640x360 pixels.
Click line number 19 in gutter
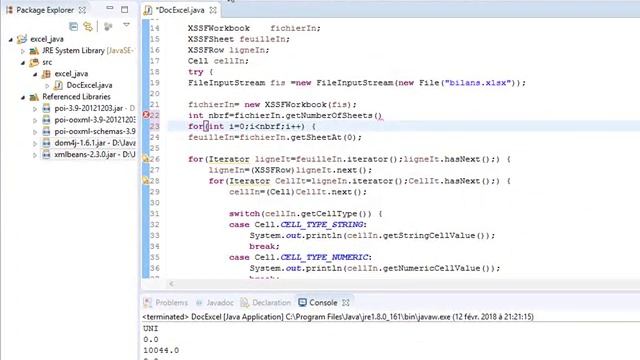(155, 83)
